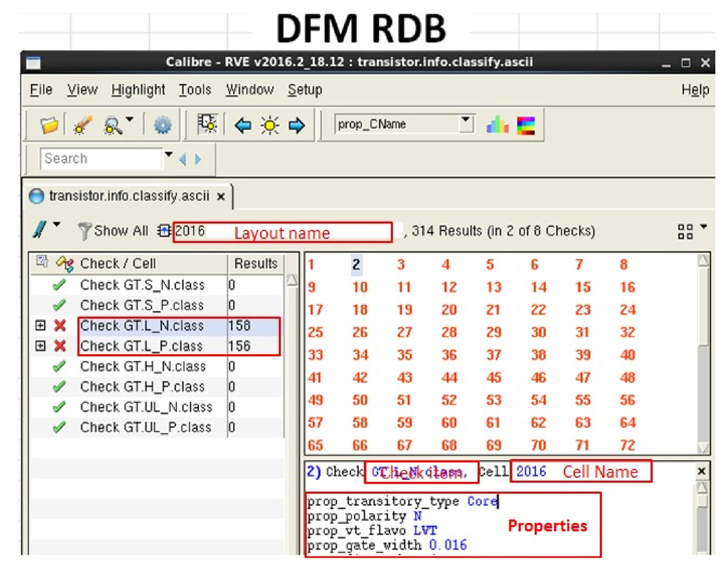The image size is (728, 566).
Task: Sort by the Check / Cell column header
Action: pos(118,264)
